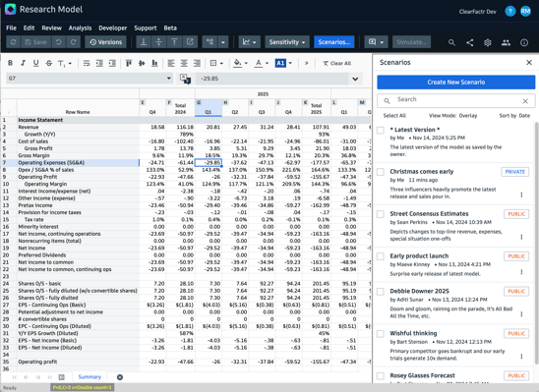Switch to the Summary sheet tab

pyautogui.click(x=90, y=377)
